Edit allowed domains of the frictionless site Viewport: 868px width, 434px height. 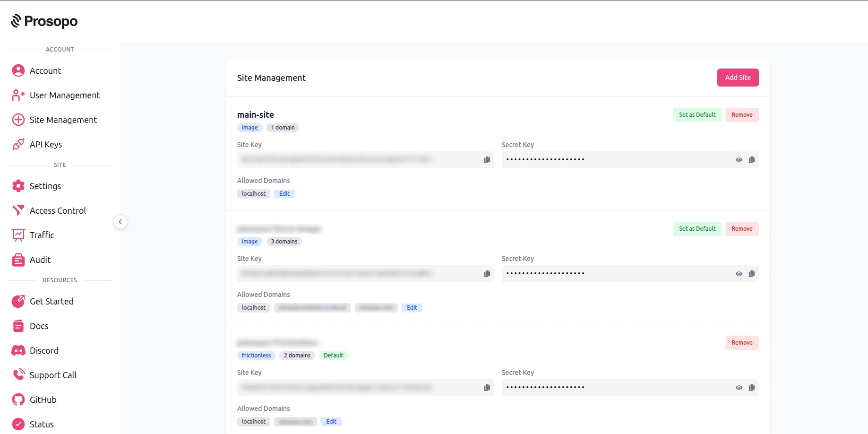[331, 422]
